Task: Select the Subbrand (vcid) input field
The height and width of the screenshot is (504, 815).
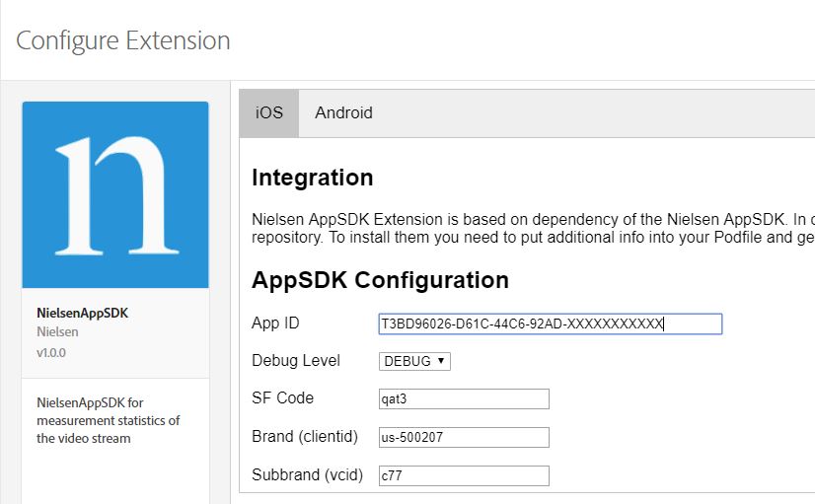Action: click(464, 475)
